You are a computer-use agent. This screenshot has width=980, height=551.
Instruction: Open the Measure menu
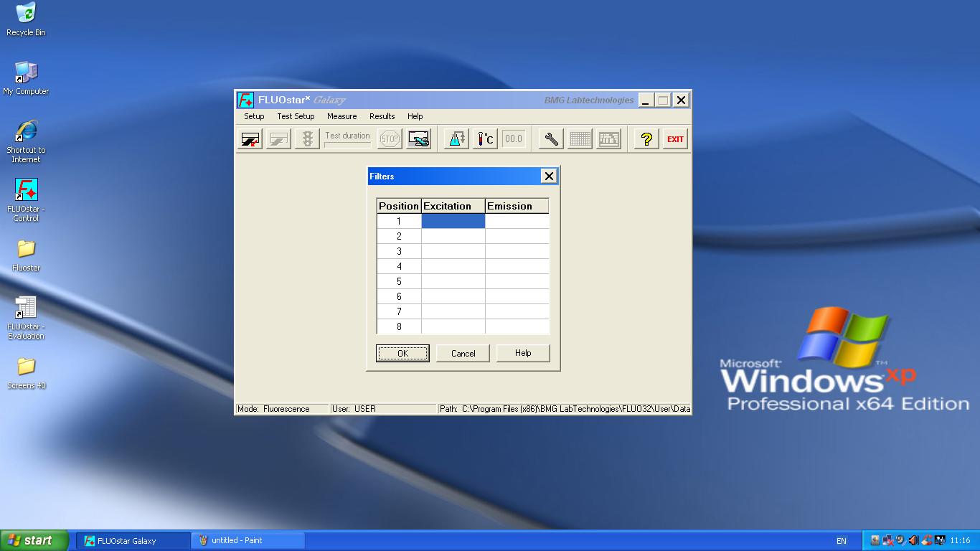coord(341,116)
